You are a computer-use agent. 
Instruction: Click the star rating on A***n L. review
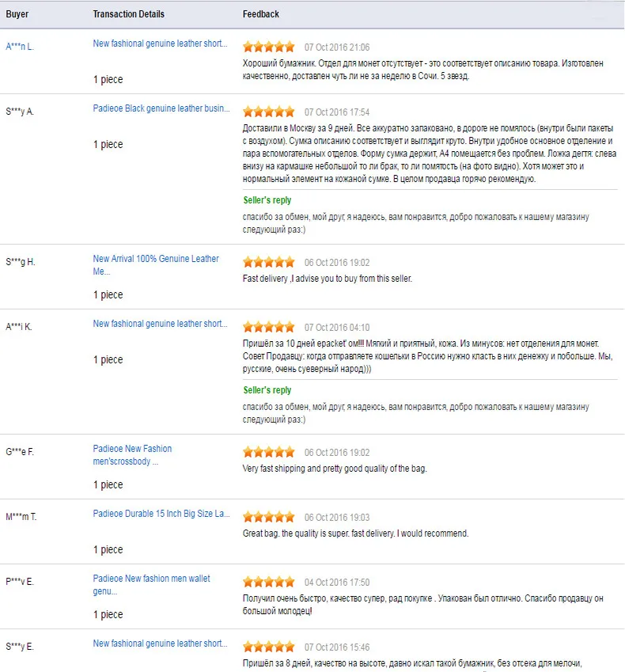268,47
